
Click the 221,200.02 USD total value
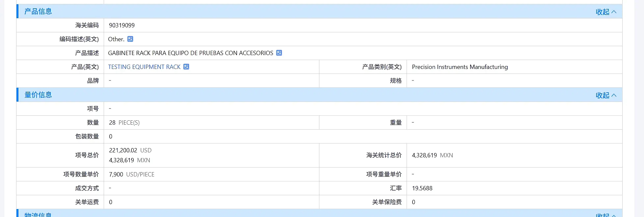click(130, 150)
